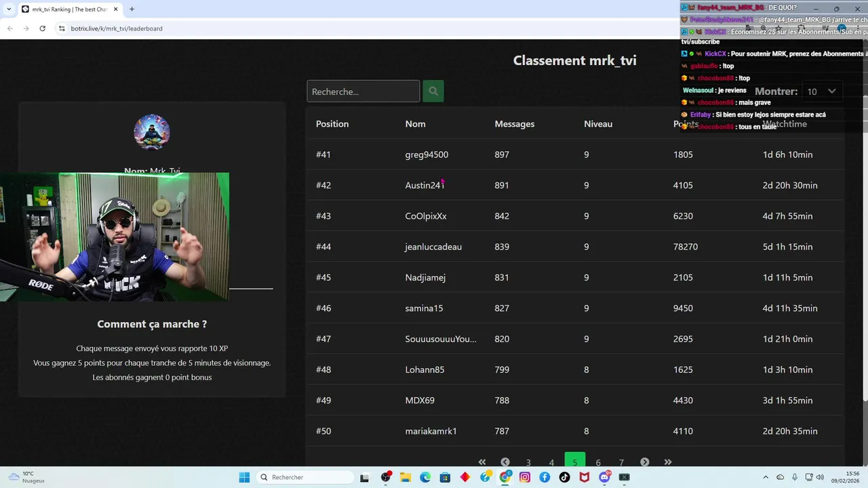Open the tab search dropdown arrow
The height and width of the screenshot is (488, 868).
tap(7, 9)
